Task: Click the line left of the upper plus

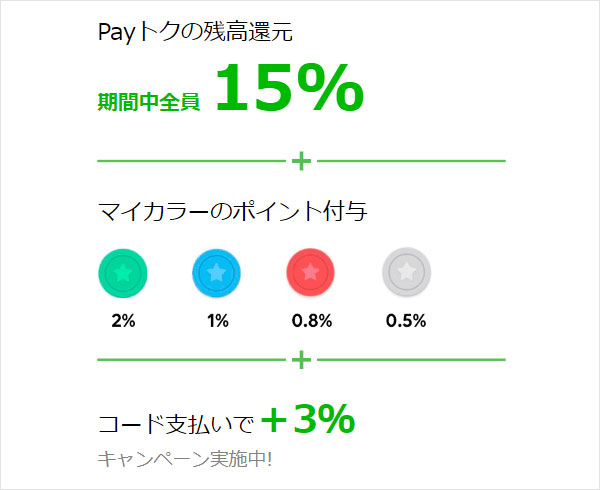Action: click(192, 161)
